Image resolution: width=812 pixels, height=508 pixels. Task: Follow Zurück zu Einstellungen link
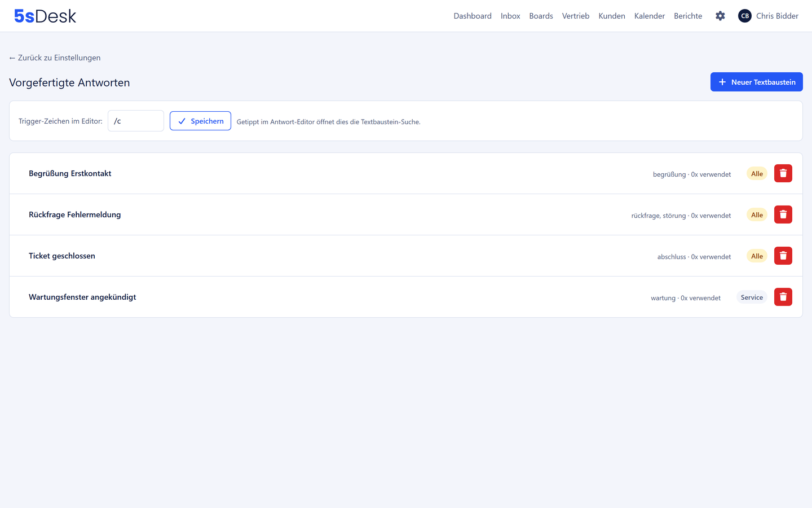coord(55,58)
